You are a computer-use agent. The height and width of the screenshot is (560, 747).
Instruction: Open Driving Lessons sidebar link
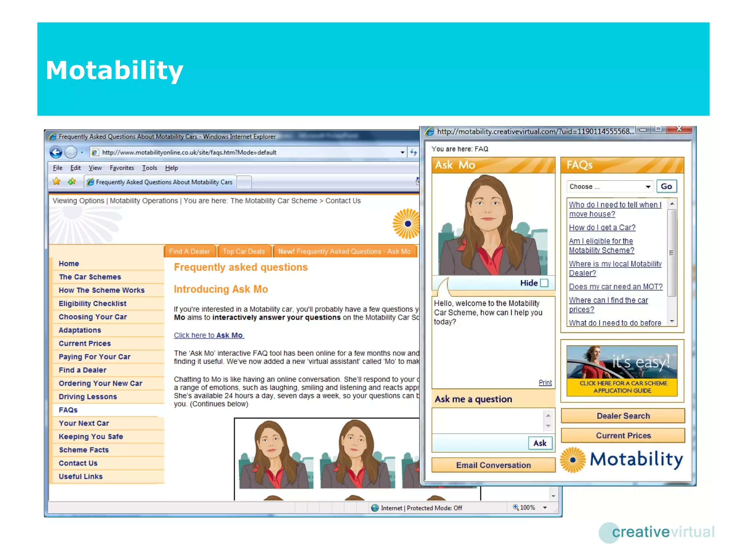[88, 397]
